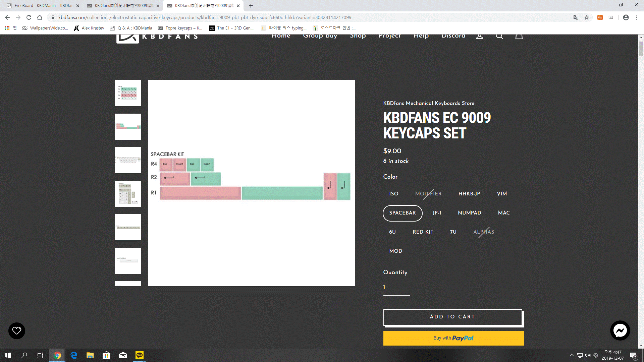Open a new browser tab
644x362 pixels.
251,6
